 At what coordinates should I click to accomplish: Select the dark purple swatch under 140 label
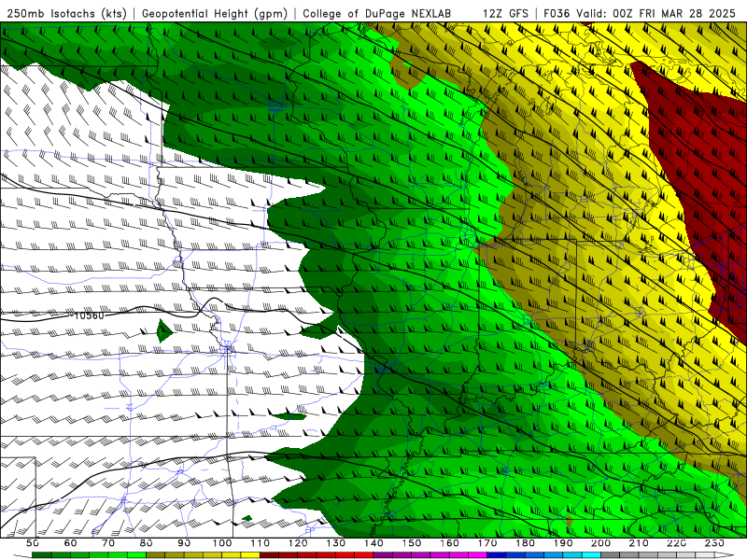[x=383, y=555]
